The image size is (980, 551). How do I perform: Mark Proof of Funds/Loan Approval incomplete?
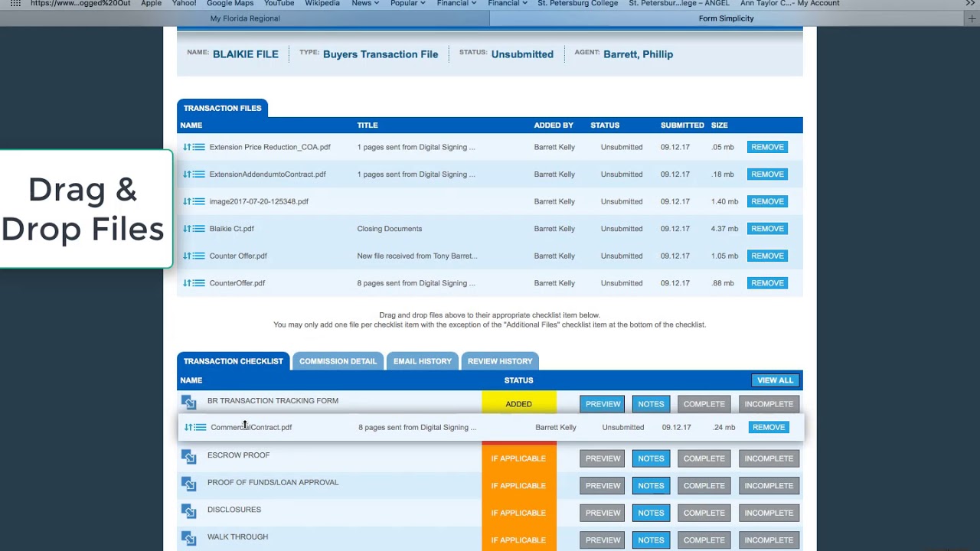[x=769, y=486]
